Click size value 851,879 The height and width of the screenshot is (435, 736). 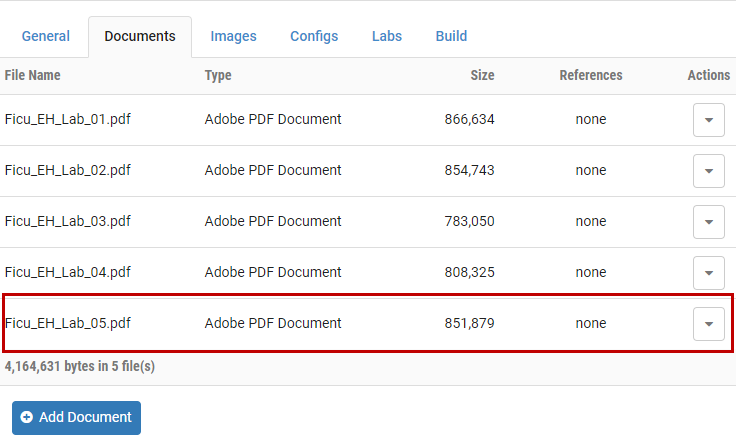click(469, 323)
